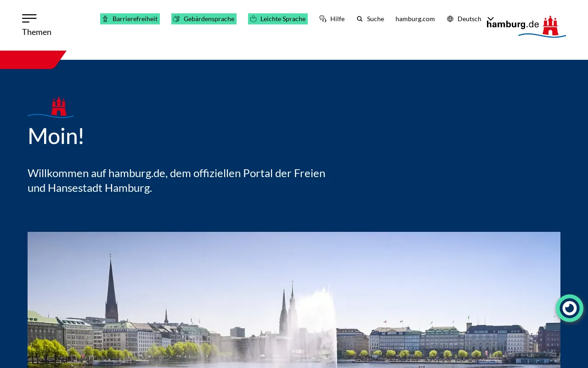Open the Suche search button
Image resolution: width=588 pixels, height=368 pixels.
[x=370, y=19]
